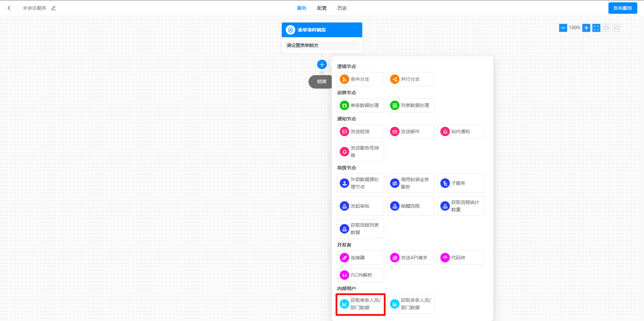Add a 并行分支 node

(x=411, y=79)
